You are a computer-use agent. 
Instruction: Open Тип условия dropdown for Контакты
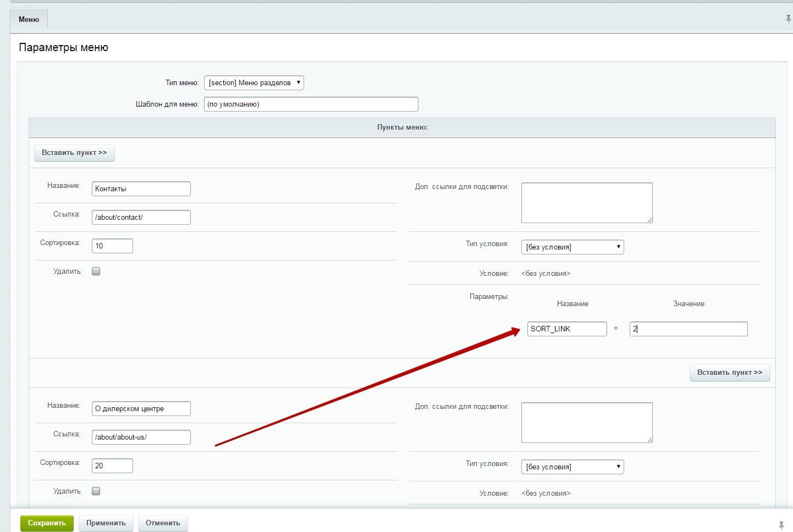tap(572, 247)
